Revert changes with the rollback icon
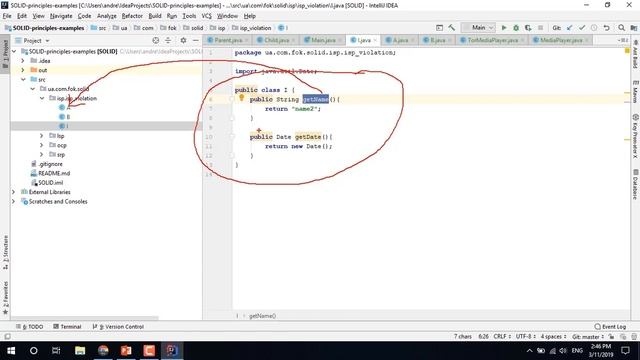 point(607,28)
